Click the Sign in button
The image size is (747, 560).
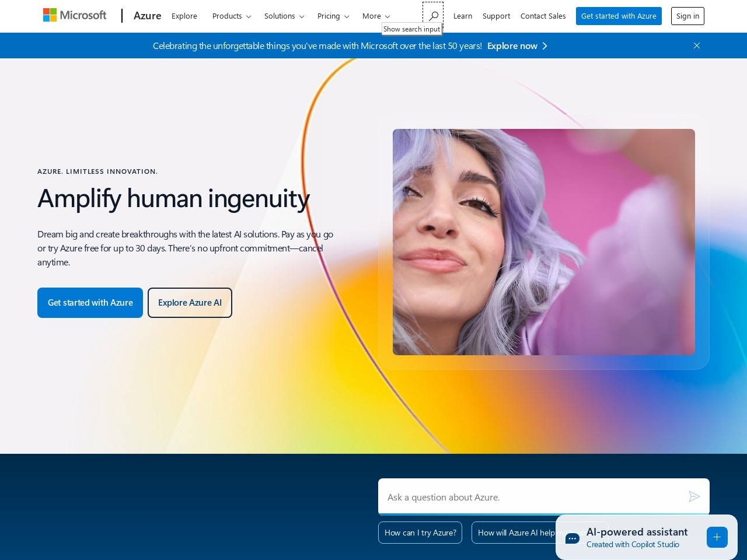[x=687, y=16]
